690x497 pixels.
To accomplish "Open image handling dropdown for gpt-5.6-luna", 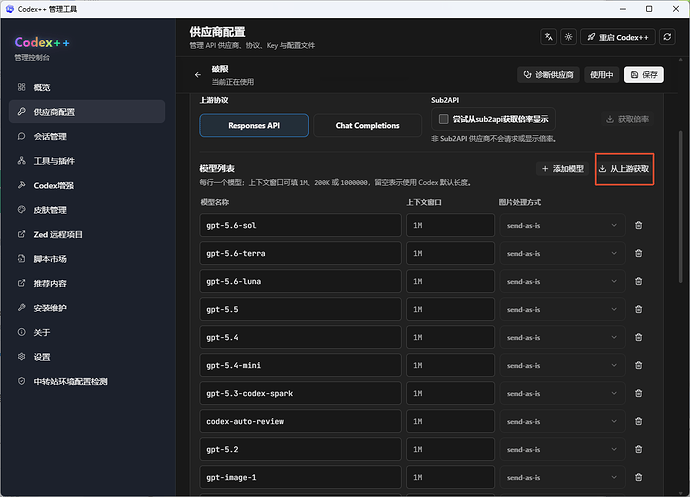I will [562, 281].
